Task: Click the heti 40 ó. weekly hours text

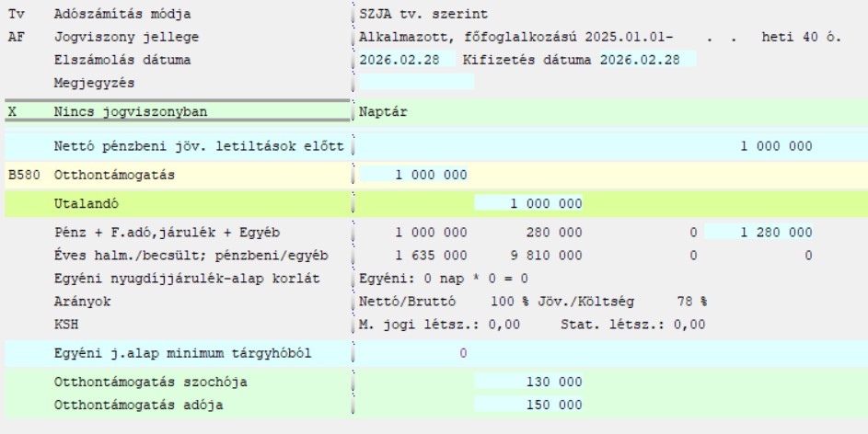Action: [x=801, y=38]
